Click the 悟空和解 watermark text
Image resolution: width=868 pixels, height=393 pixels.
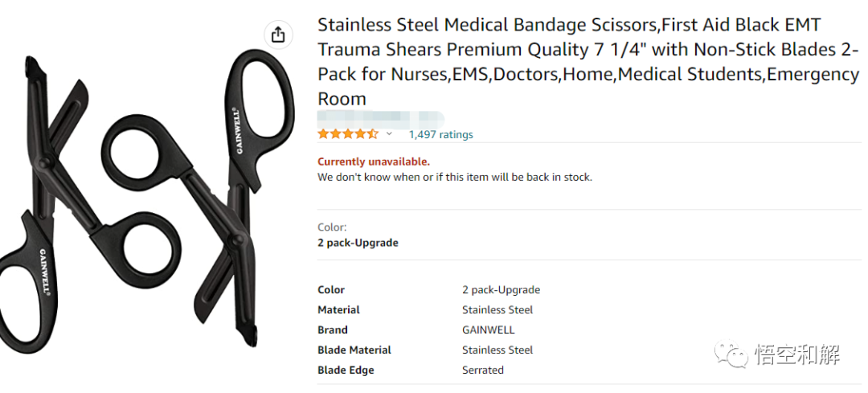(796, 354)
